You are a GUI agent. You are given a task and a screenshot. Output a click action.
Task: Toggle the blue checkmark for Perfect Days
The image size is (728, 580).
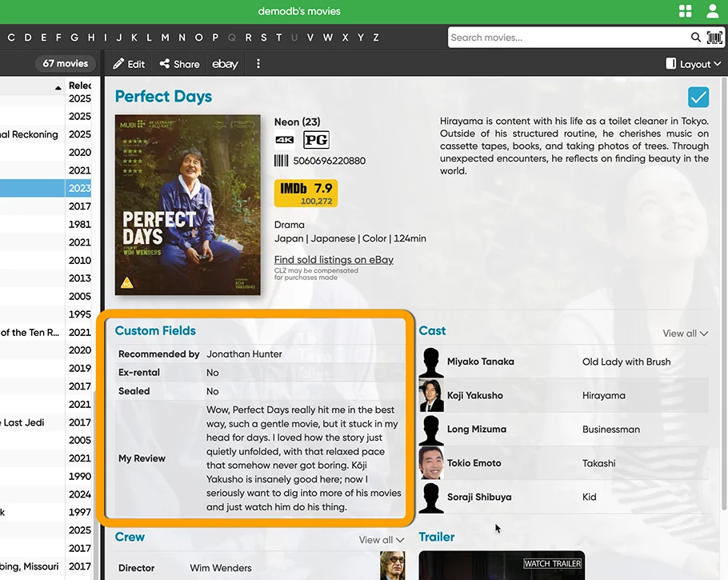pyautogui.click(x=698, y=97)
